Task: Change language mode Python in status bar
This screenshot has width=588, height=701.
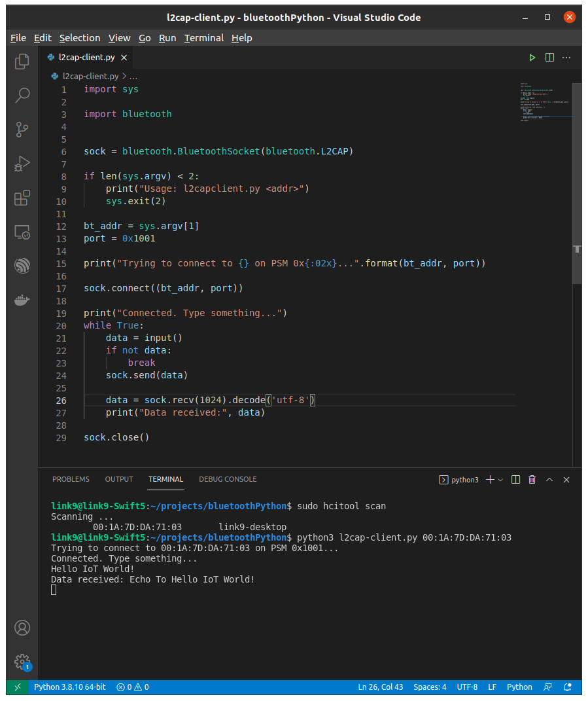Action: click(x=519, y=687)
